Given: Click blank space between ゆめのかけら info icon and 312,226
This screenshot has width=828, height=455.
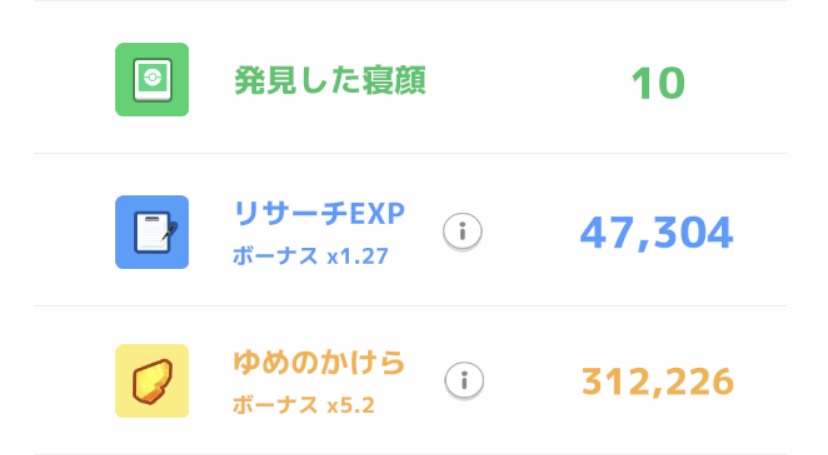Looking at the screenshot, I should pos(530,381).
